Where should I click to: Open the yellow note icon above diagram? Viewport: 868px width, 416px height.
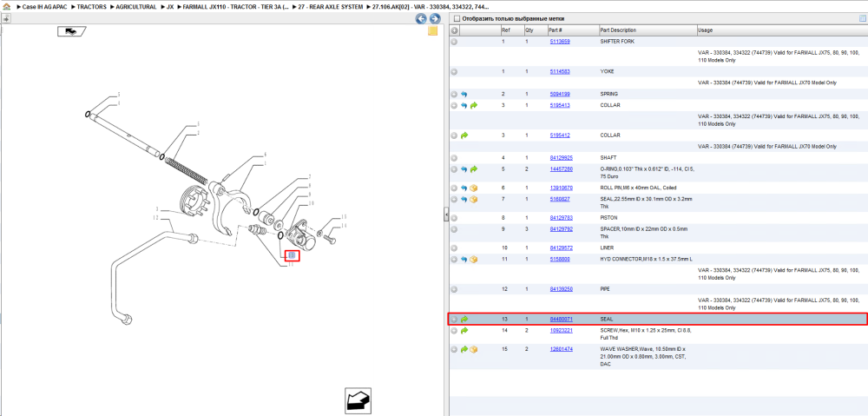(x=433, y=31)
